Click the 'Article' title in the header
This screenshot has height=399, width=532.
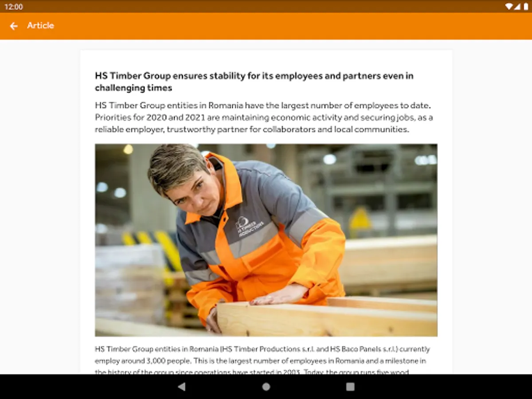(40, 25)
